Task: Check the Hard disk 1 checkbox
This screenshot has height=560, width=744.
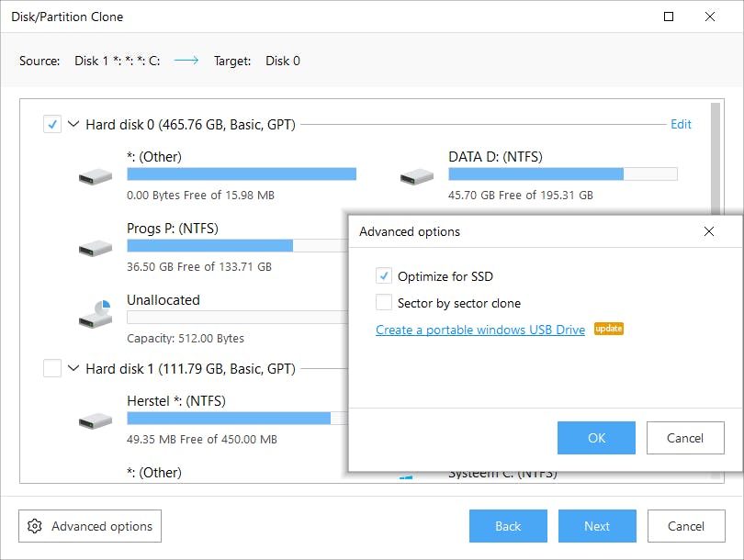Action: (x=52, y=368)
